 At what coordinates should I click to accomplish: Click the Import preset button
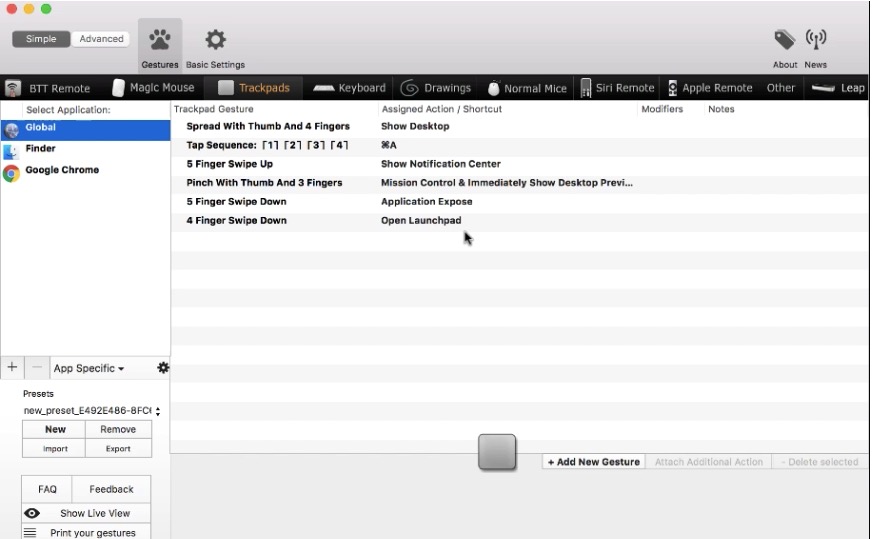54,448
